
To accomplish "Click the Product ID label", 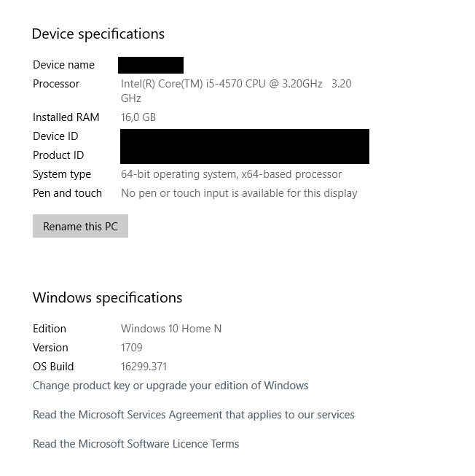I will pyautogui.click(x=58, y=155).
